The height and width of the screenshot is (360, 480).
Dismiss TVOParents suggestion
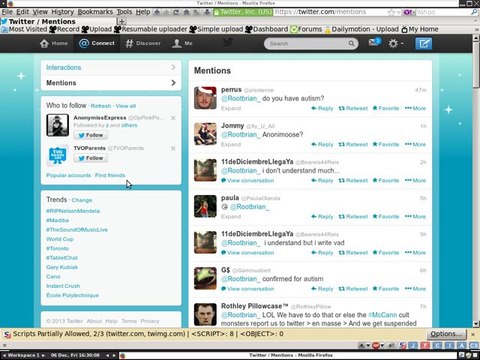[x=173, y=148]
